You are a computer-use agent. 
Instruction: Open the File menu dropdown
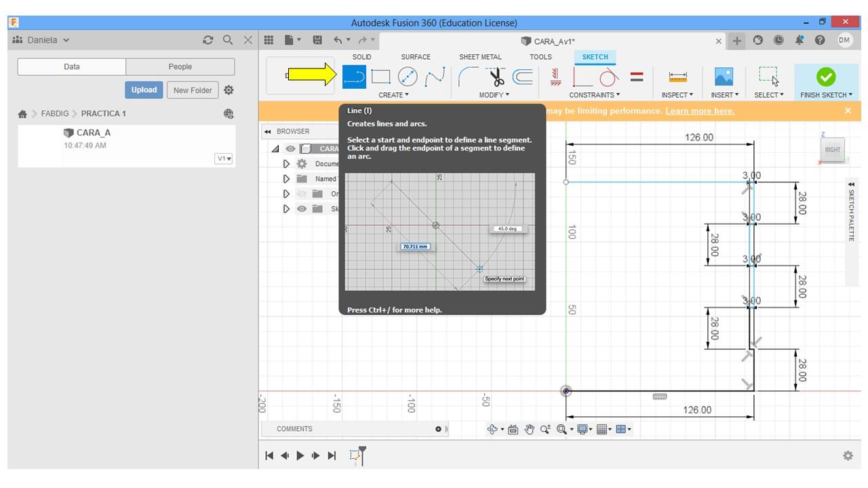292,41
